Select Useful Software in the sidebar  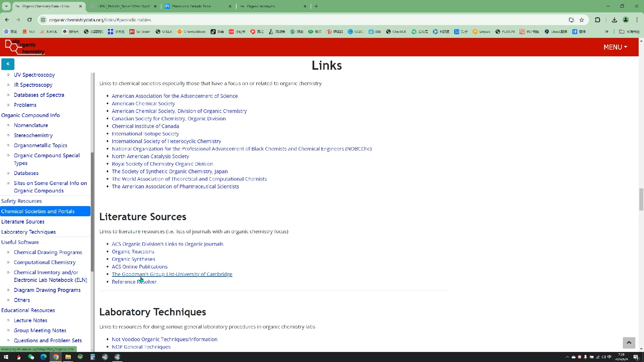(20, 242)
